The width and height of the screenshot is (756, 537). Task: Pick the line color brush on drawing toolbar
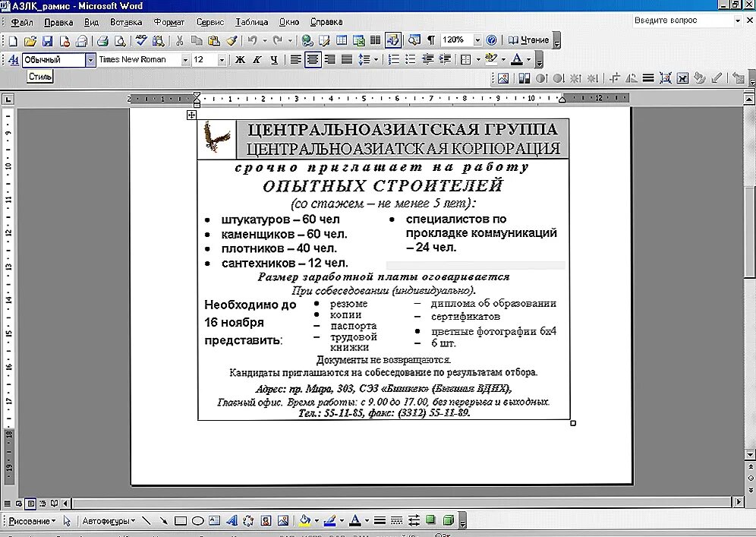(x=329, y=521)
